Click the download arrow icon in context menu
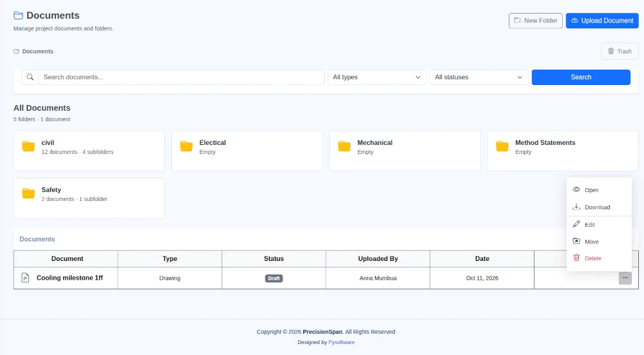 point(576,207)
